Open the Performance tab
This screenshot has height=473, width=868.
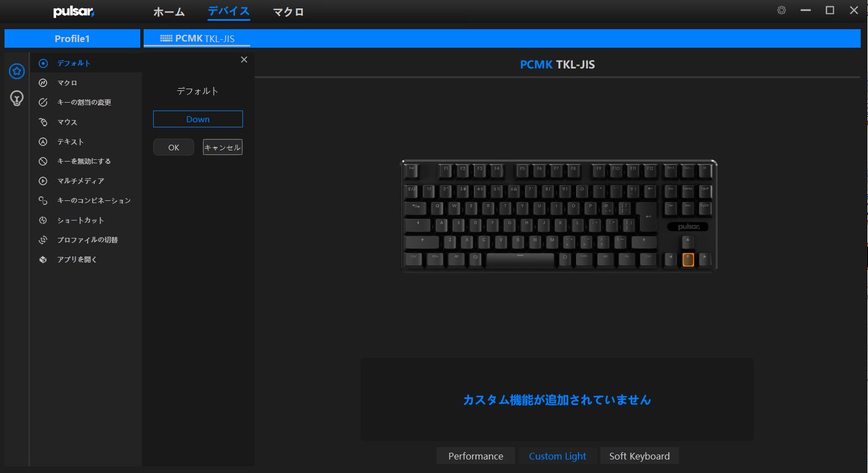click(x=476, y=456)
